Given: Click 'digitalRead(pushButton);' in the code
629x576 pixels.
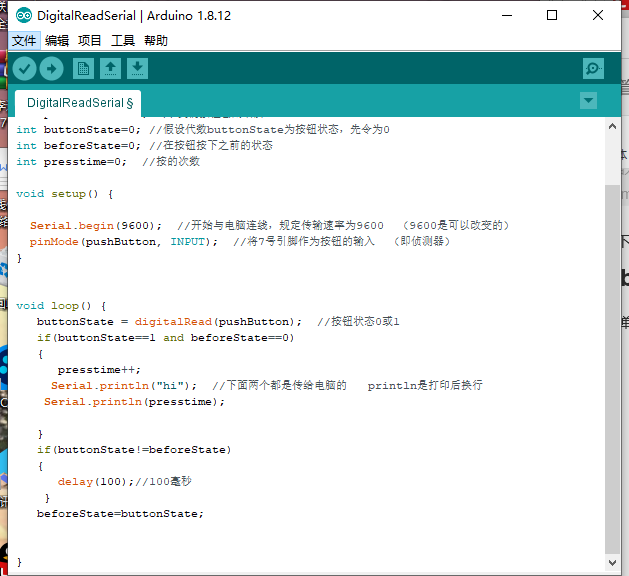Looking at the screenshot, I should [x=218, y=322].
